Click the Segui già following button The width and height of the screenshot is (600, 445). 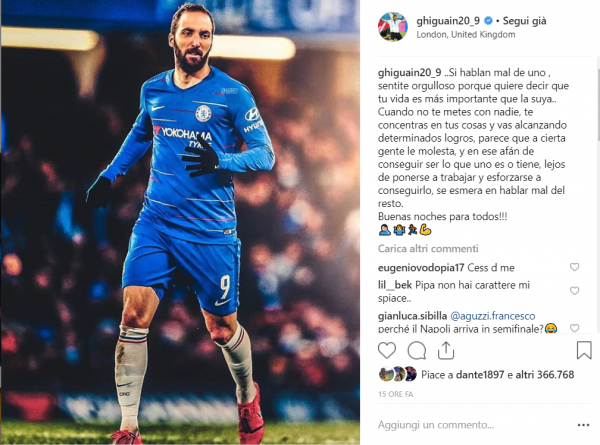pyautogui.click(x=524, y=21)
